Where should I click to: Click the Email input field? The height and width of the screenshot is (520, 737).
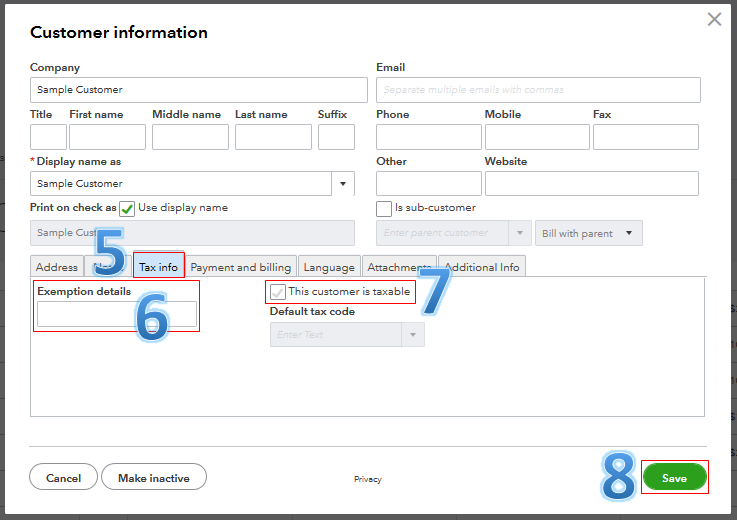click(x=538, y=90)
